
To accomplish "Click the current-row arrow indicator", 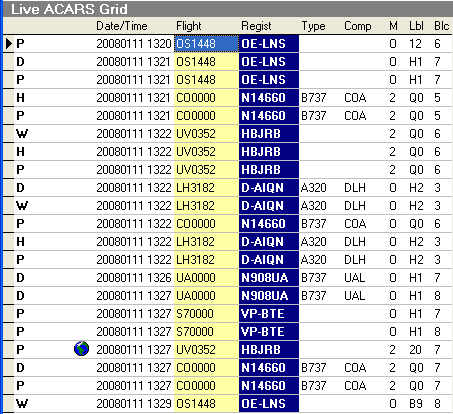I will (x=9, y=44).
